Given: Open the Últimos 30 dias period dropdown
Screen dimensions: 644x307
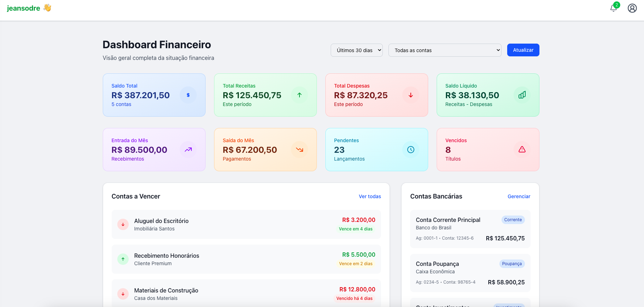Looking at the screenshot, I should 356,50.
